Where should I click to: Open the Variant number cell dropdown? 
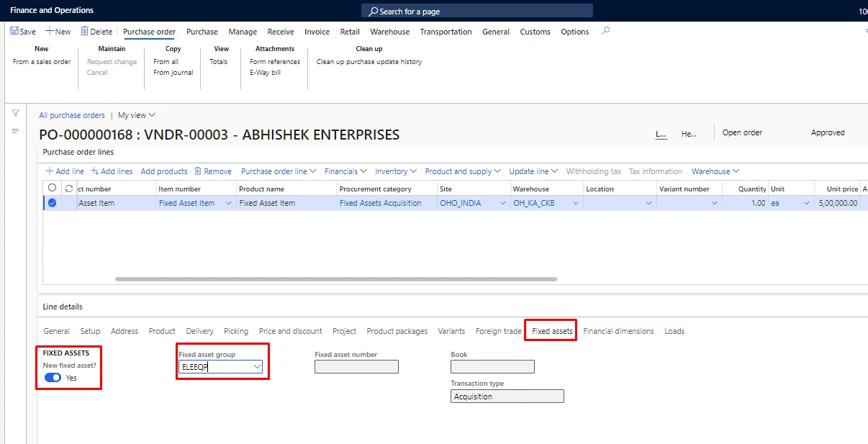click(714, 204)
